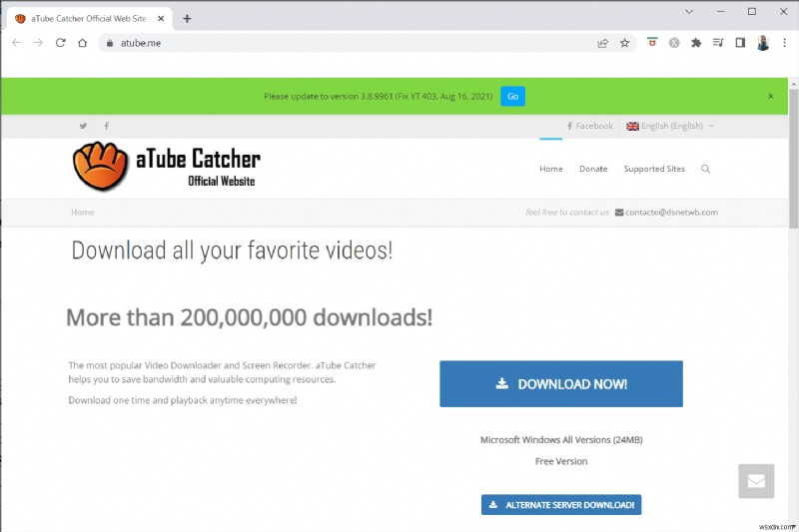Click the DOWNLOAD NOW! button
Screen dimensions: 799x532
[561, 384]
